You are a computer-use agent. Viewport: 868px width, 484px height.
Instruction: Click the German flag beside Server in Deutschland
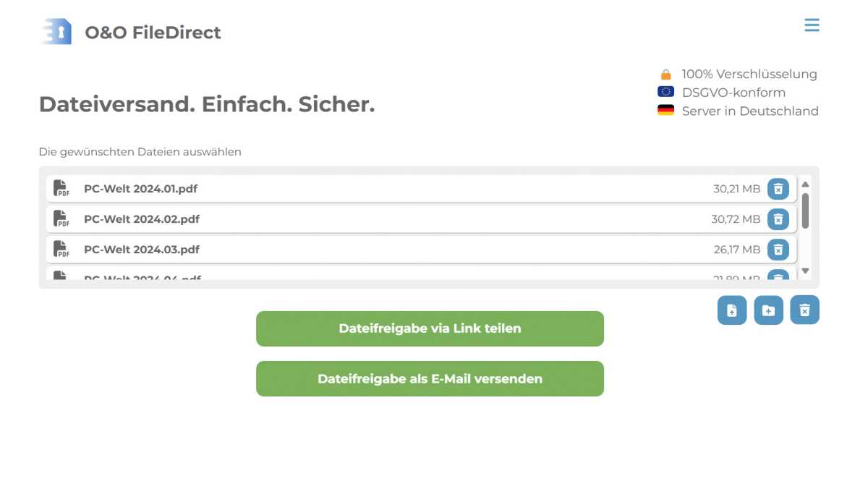pyautogui.click(x=666, y=110)
